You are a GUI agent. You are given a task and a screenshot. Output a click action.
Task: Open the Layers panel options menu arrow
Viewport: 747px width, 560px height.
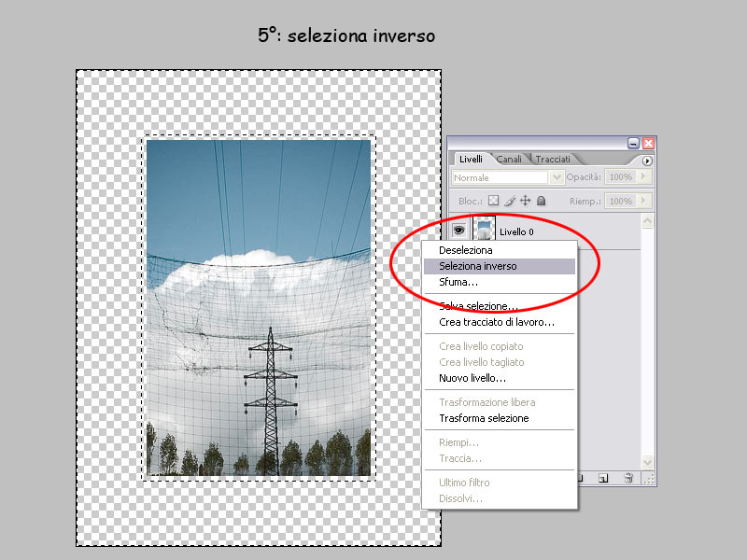click(647, 161)
